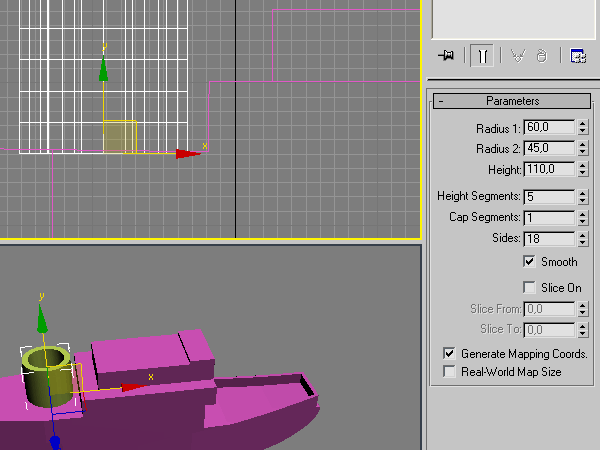Screen dimensions: 600x450
Task: Click the modifier stack list box
Action: click(514, 19)
